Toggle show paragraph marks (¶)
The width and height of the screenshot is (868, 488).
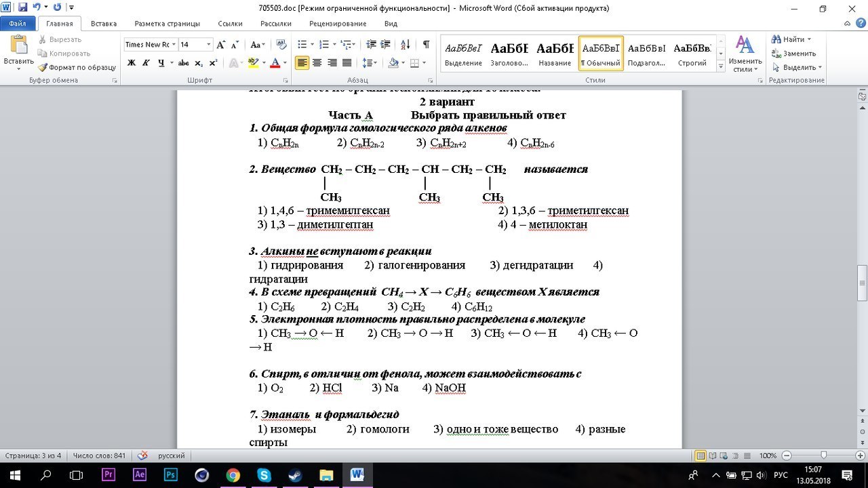click(426, 45)
